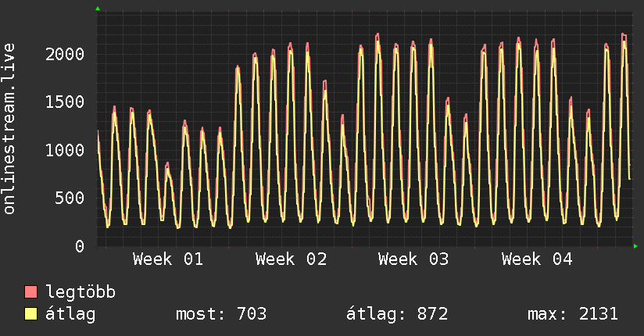Click the 'átlag: 872' average statistic
The width and height of the screenshot is (644, 336).
click(x=397, y=315)
